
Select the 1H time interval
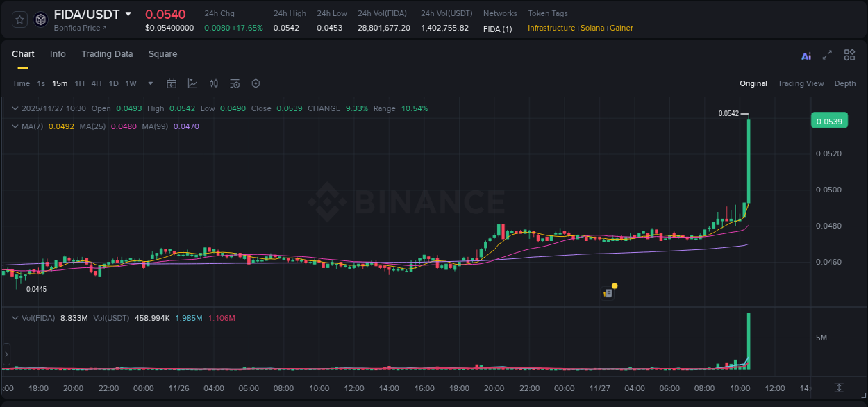[x=79, y=83]
